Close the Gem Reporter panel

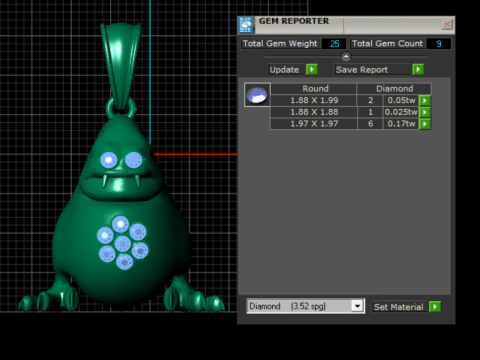[447, 24]
